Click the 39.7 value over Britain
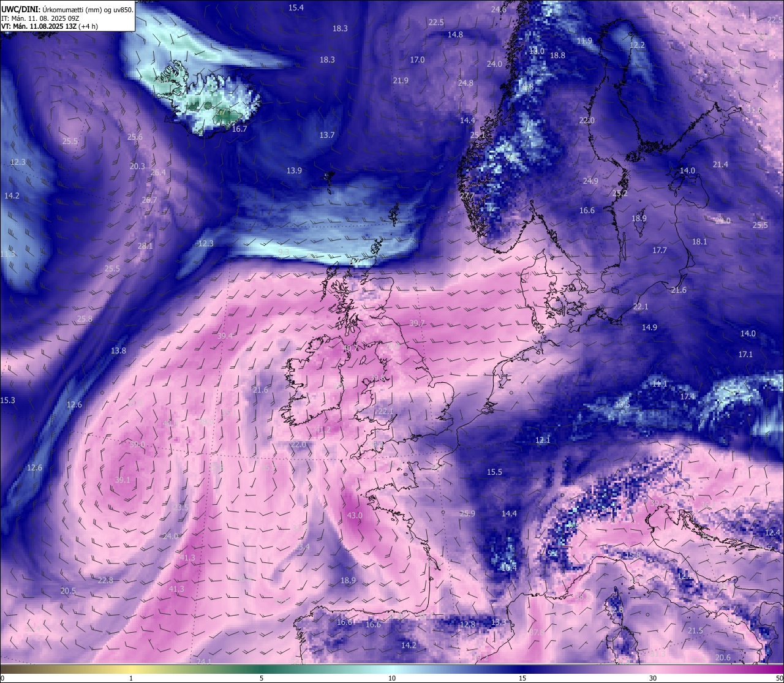 point(417,323)
